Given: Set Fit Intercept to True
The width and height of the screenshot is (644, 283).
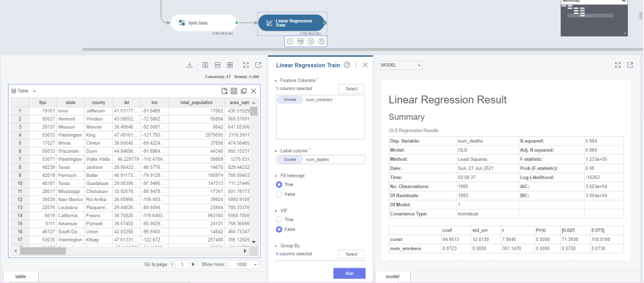Looking at the screenshot, I should click(279, 185).
